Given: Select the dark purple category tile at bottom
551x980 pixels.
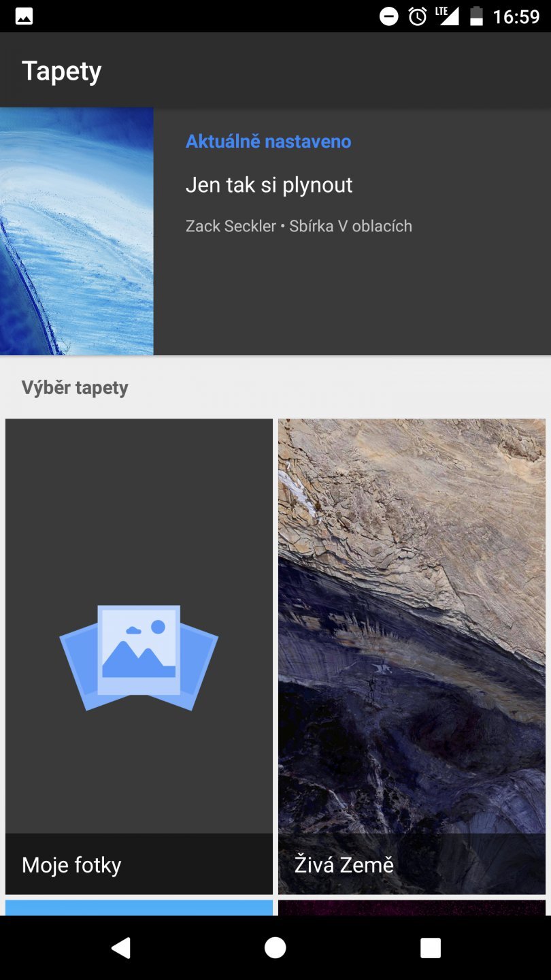Looking at the screenshot, I should tap(412, 908).
